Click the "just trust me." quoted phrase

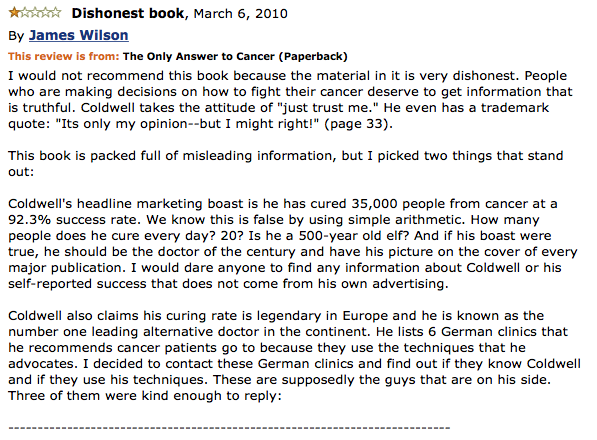327,108
